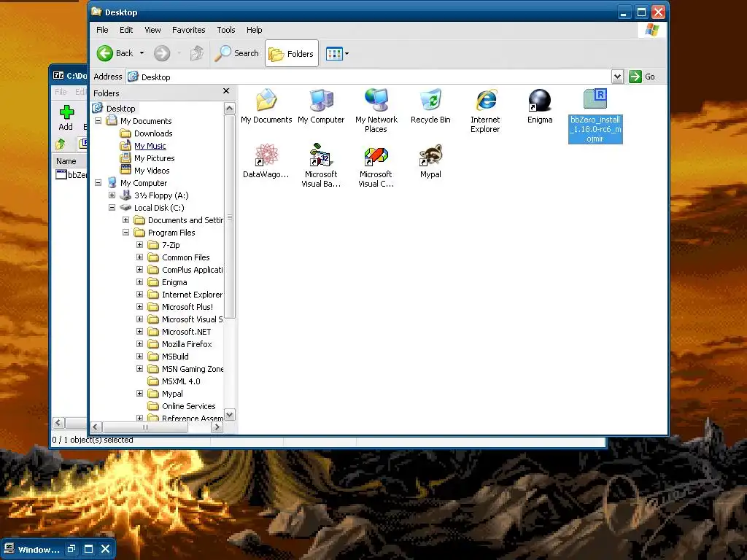
Task: Open the Address bar dropdown
Action: pos(617,77)
